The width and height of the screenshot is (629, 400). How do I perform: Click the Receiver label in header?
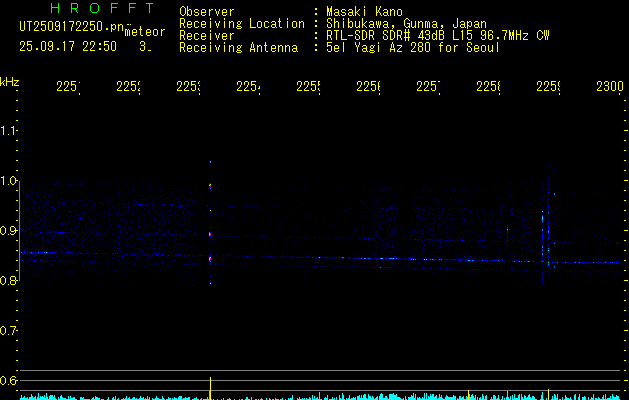(x=207, y=36)
